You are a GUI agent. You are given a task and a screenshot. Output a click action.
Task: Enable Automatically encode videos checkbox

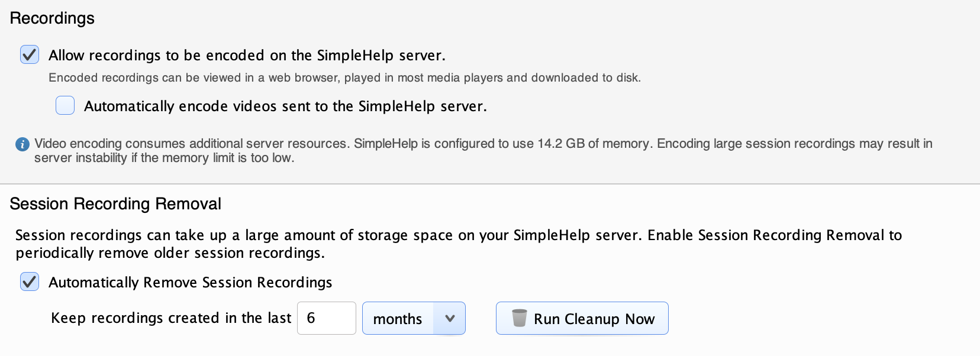65,105
